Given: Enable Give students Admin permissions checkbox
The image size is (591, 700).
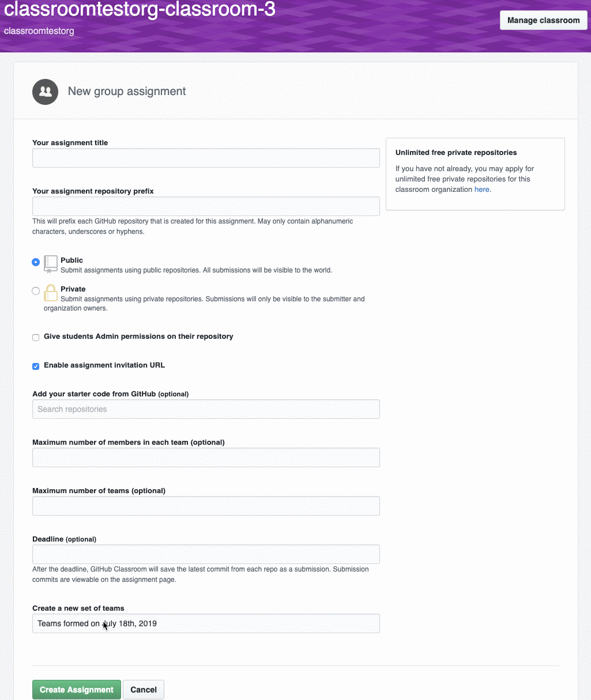Looking at the screenshot, I should (36, 338).
